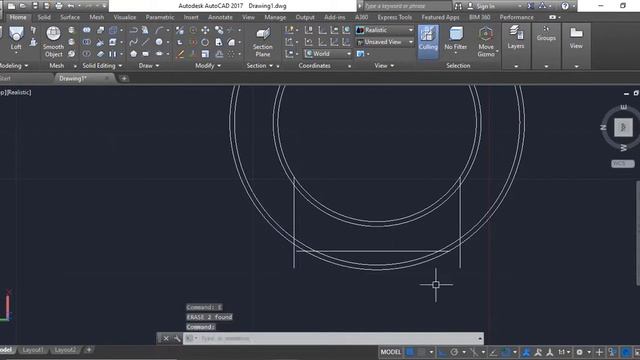
Task: Switch to the Start file tab
Action: pos(5,78)
